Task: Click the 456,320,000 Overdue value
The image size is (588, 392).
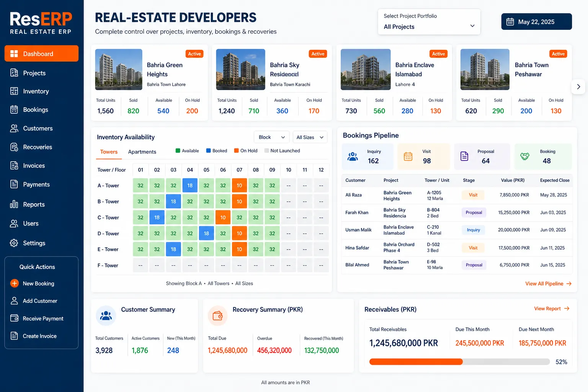Action: coord(274,350)
